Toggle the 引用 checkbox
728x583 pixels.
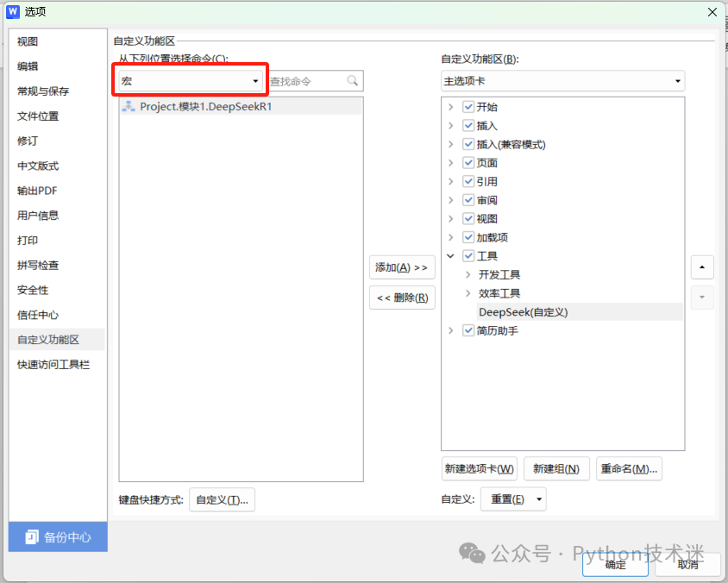point(468,181)
